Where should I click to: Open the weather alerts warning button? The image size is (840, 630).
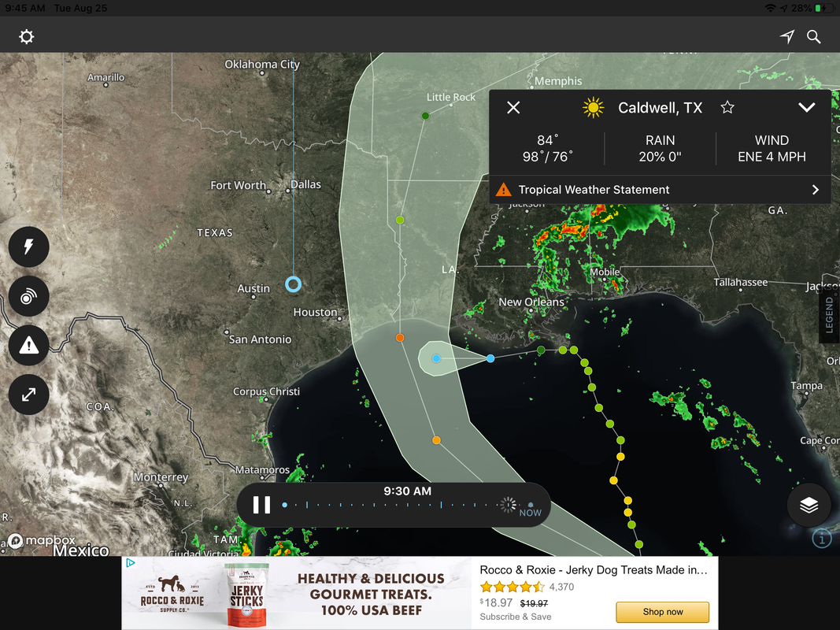coord(29,345)
